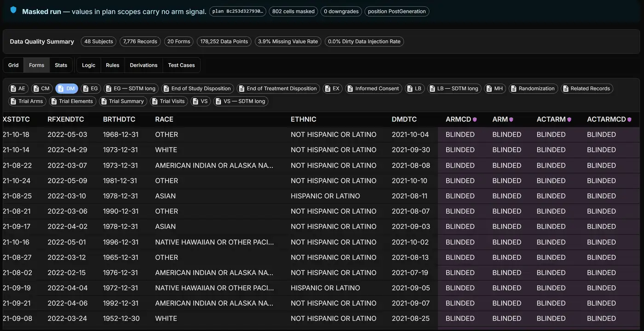Open the Trial Arms form

tap(27, 101)
